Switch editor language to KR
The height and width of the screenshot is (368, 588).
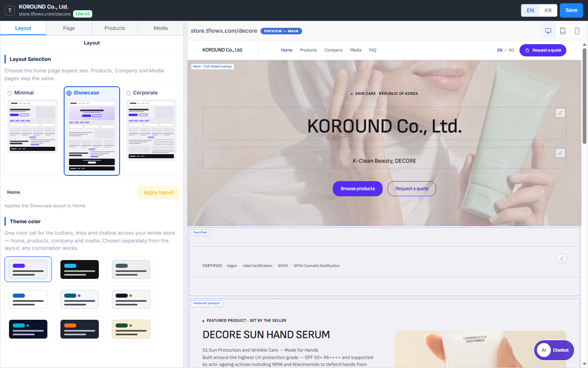tap(548, 11)
